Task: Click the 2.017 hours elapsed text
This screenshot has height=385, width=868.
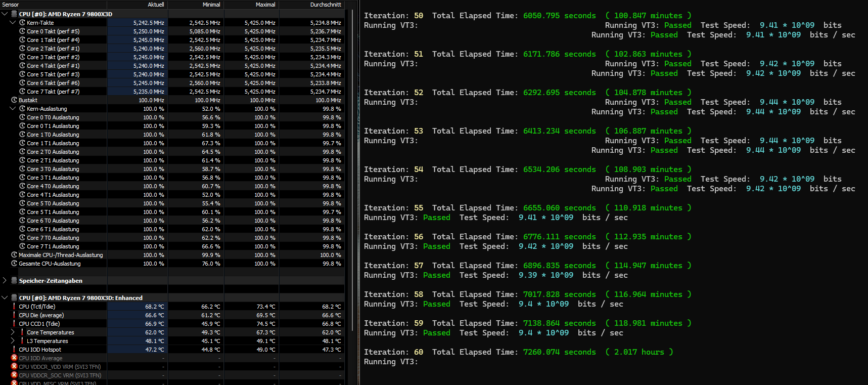Action: [x=639, y=352]
